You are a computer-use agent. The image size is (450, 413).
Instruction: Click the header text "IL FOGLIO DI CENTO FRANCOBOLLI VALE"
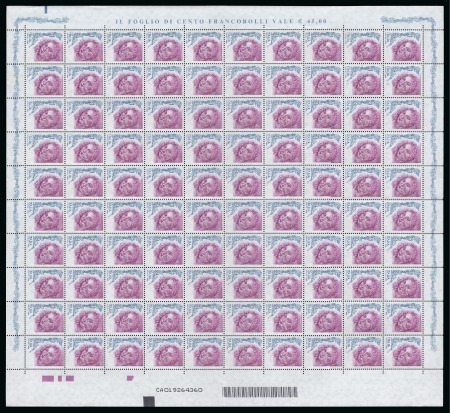pyautogui.click(x=205, y=21)
